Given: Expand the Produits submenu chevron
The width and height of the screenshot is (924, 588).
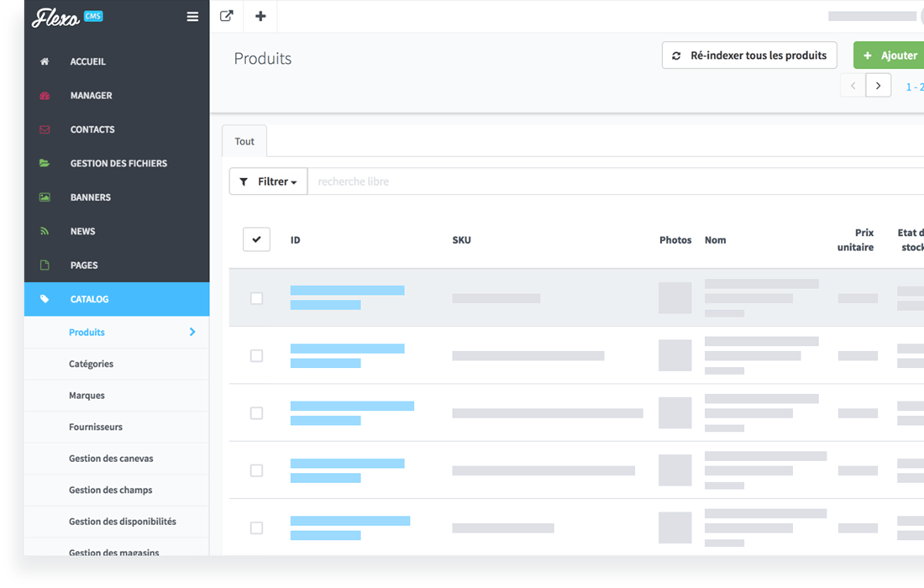Looking at the screenshot, I should click(192, 332).
